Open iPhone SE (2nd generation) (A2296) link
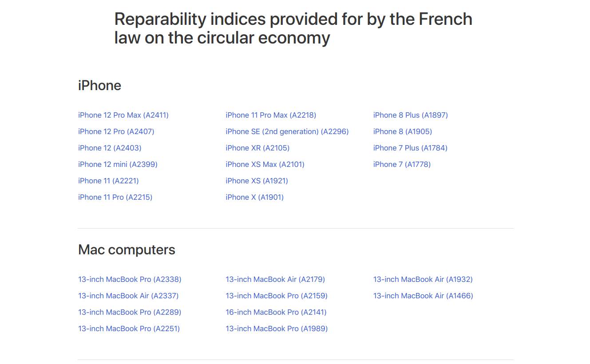Viewport: 590px width, 364px height. (x=287, y=131)
